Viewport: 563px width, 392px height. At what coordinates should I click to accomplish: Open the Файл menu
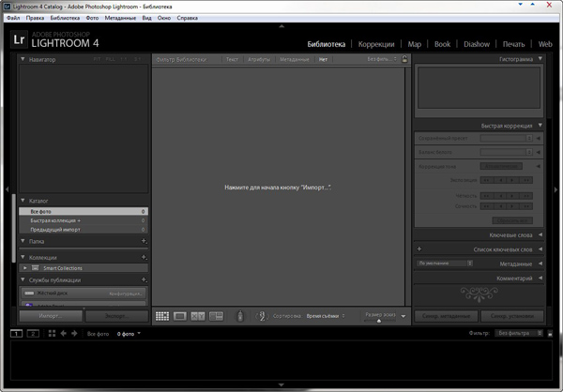click(x=13, y=18)
